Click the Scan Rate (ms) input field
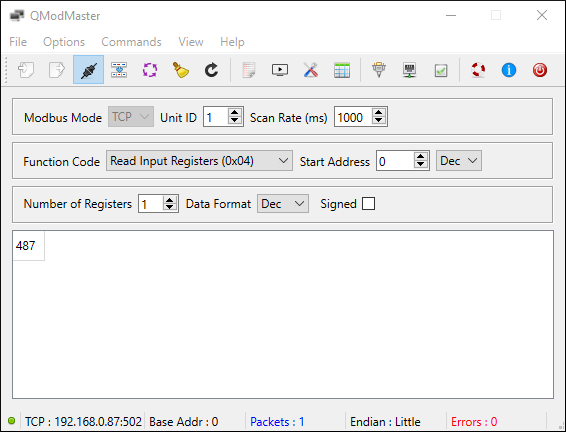The image size is (566, 432). click(353, 117)
